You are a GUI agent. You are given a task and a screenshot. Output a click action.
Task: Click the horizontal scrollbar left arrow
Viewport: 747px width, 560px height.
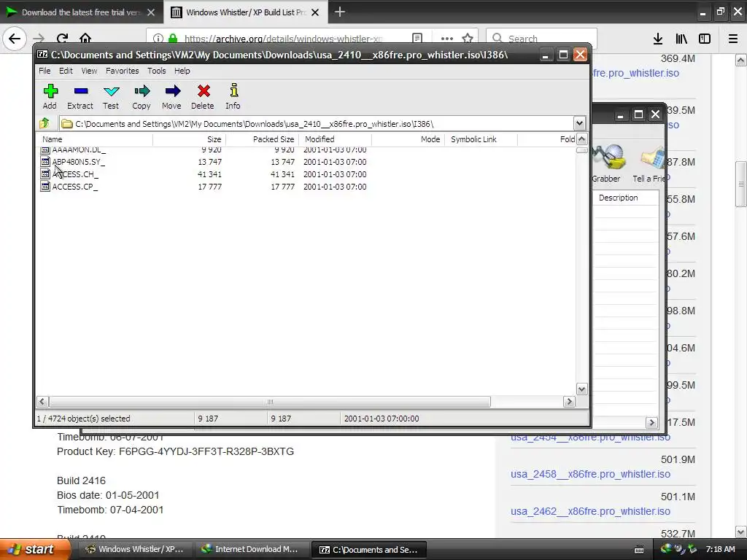(42, 402)
